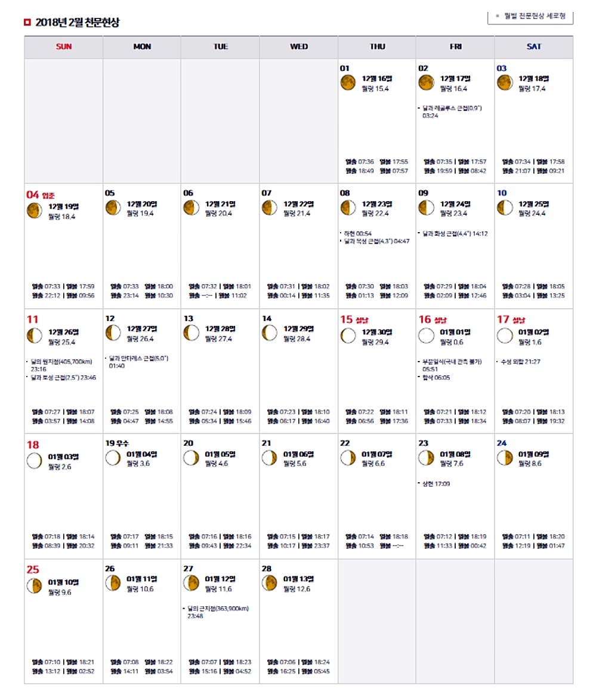
Task: Click the moon icon on February 4
Action: pyautogui.click(x=35, y=211)
